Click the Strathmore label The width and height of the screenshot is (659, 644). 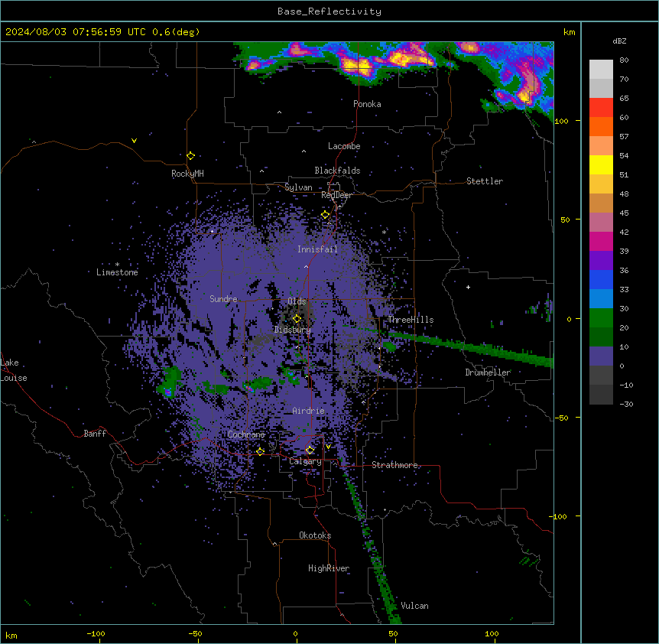394,465
